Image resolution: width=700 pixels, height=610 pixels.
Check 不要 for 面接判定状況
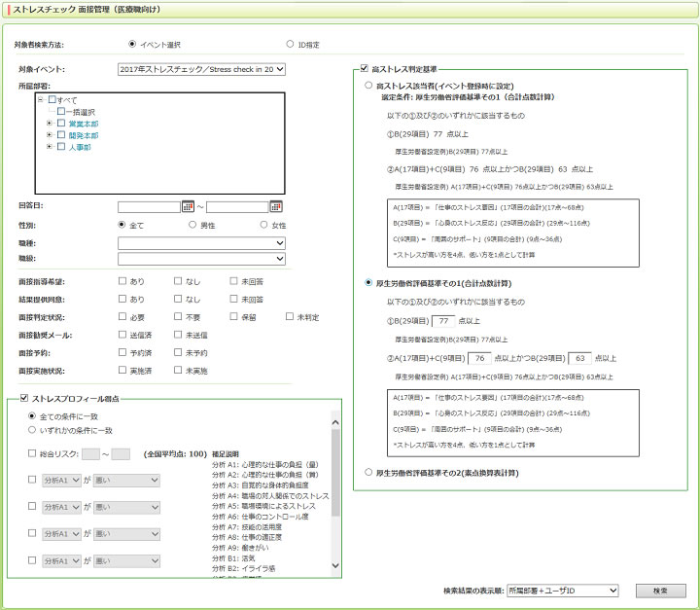point(178,316)
